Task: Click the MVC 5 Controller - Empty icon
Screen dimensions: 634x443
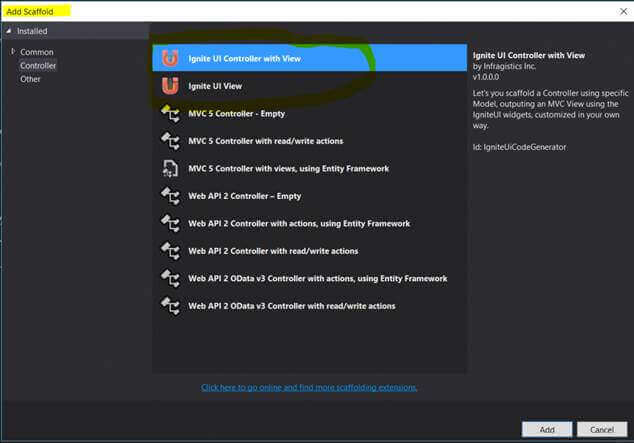Action: click(x=170, y=114)
